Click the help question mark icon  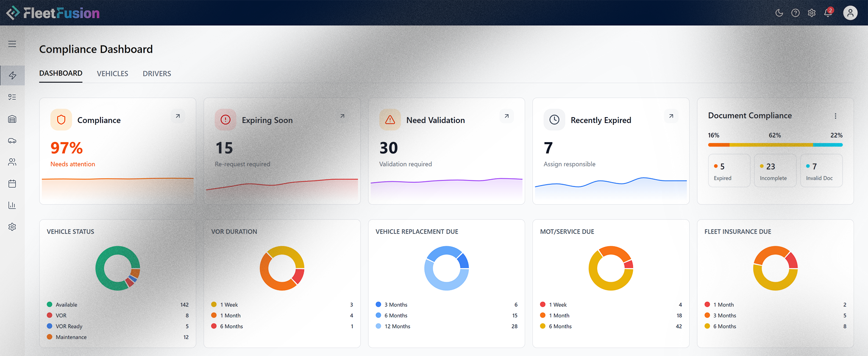[796, 13]
